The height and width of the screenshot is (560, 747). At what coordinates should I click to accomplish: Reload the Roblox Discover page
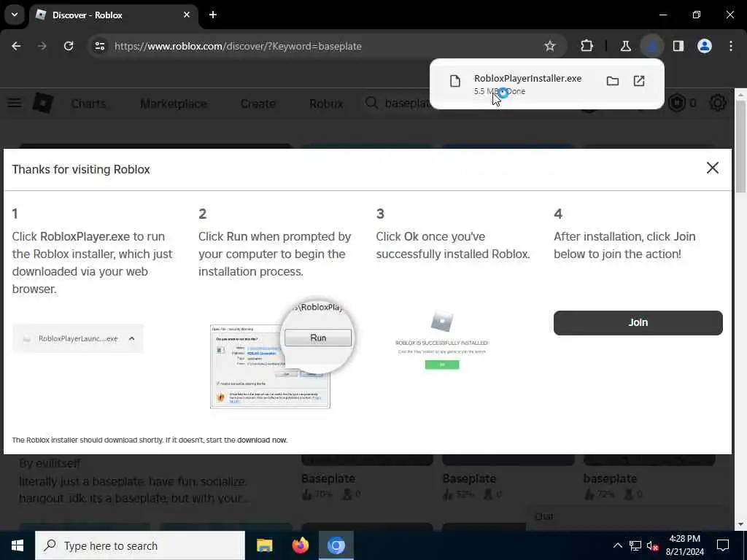coord(69,46)
